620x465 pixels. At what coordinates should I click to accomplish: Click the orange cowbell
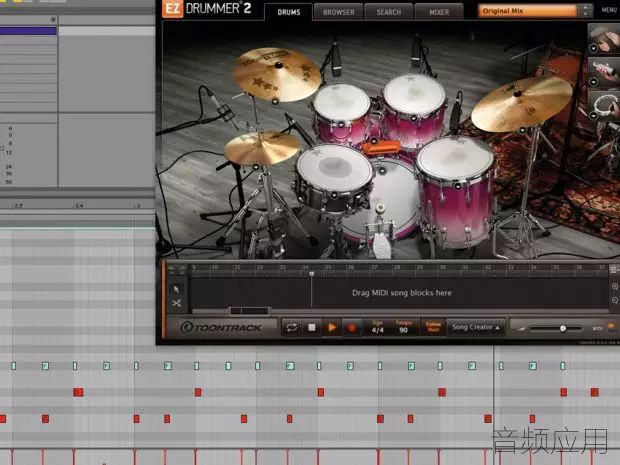pos(381,147)
